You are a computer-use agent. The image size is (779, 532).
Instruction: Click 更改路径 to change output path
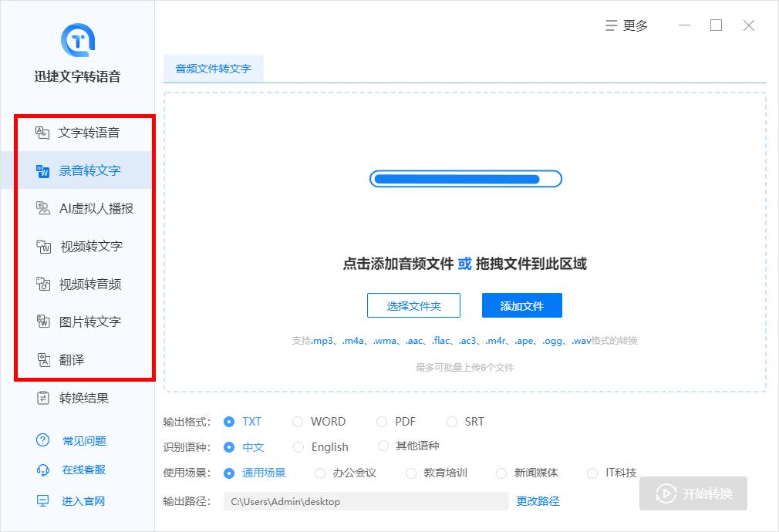pos(537,501)
